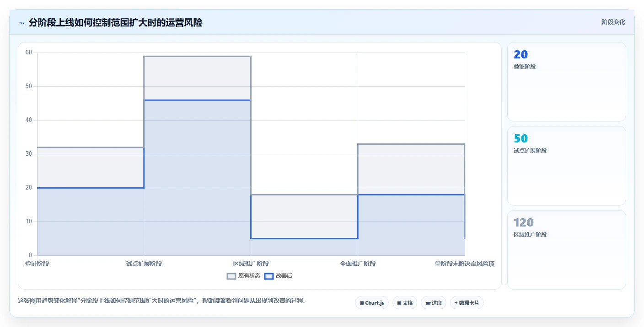Click the chart description sentence below the chart
Screen dimensions: 644x327
click(x=162, y=301)
